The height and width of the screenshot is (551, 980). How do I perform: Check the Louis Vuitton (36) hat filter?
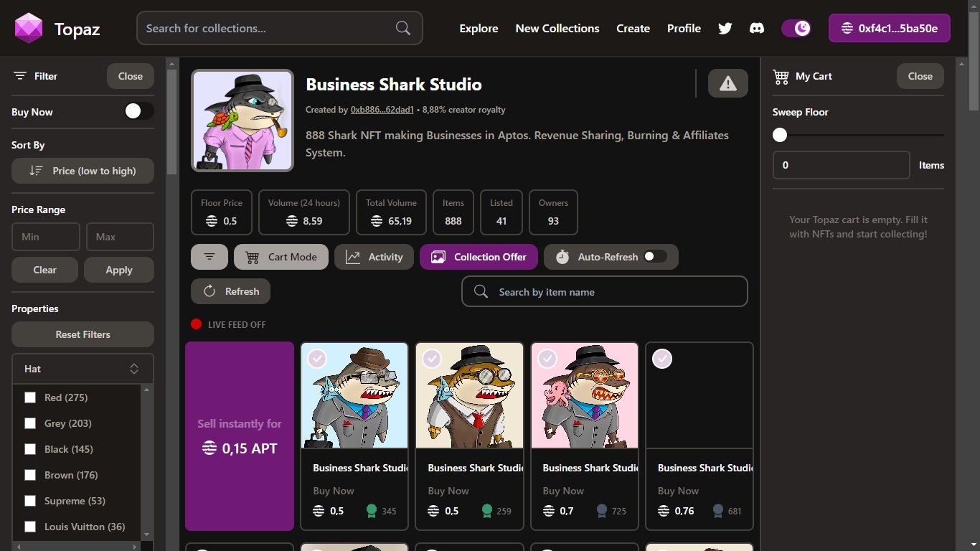[x=30, y=527]
